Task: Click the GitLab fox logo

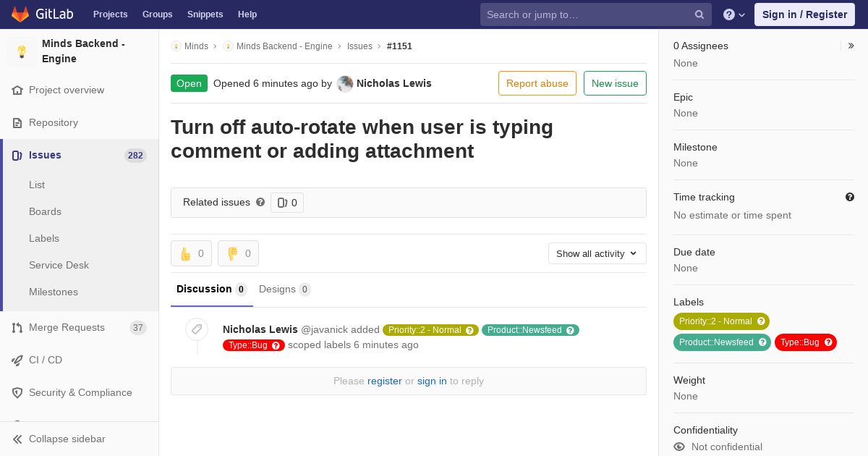Action: pyautogui.click(x=20, y=14)
